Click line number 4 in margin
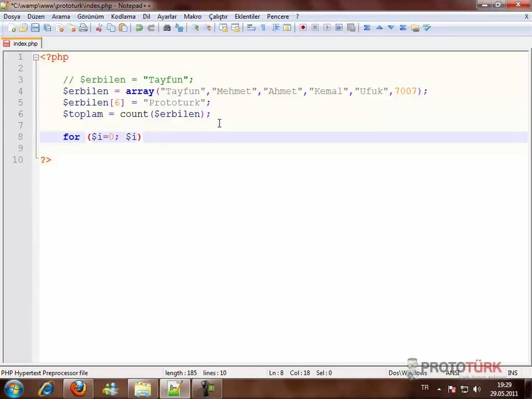Image resolution: width=532 pixels, height=399 pixels. (x=21, y=91)
